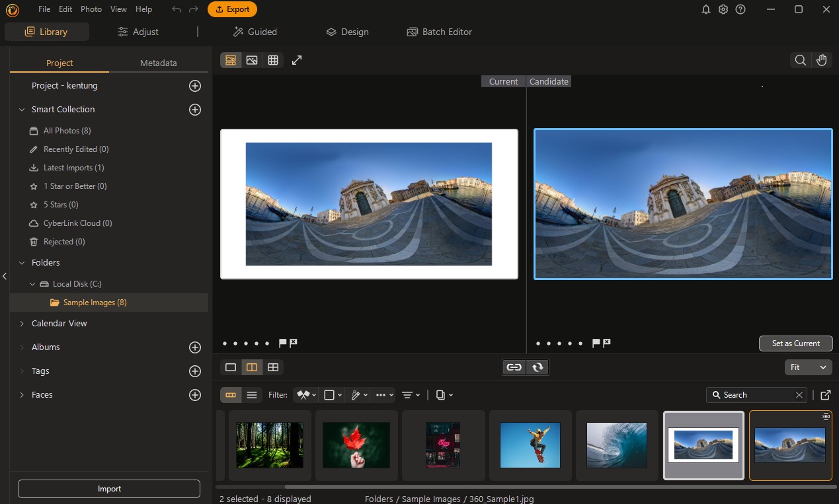
Task: Open the Fit zoom level dropdown
Action: (808, 367)
